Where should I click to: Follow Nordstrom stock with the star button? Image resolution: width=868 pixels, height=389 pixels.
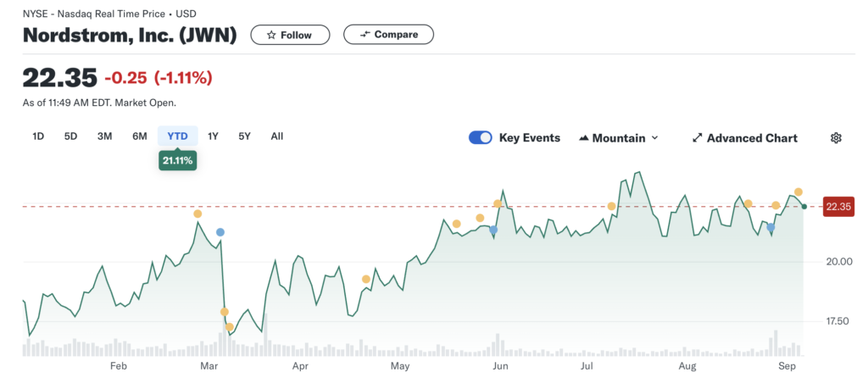click(290, 35)
